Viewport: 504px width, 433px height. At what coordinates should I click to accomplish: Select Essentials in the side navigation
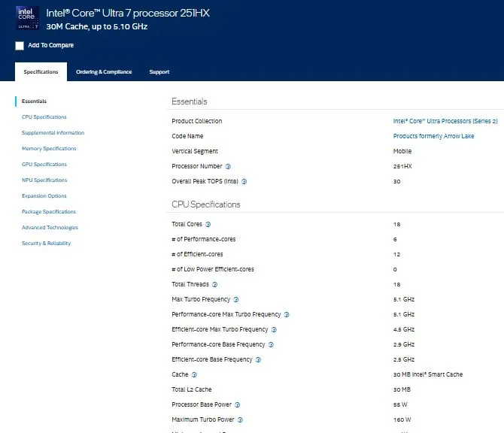(x=34, y=101)
